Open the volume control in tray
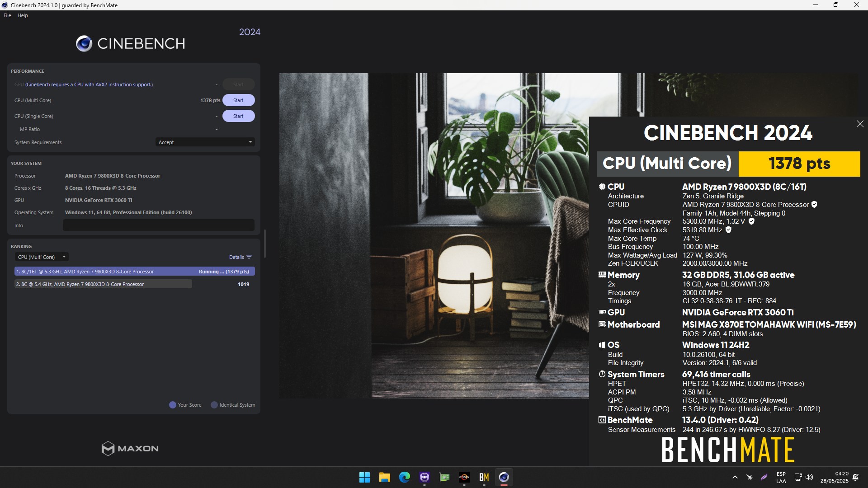The image size is (868, 488). point(809,477)
